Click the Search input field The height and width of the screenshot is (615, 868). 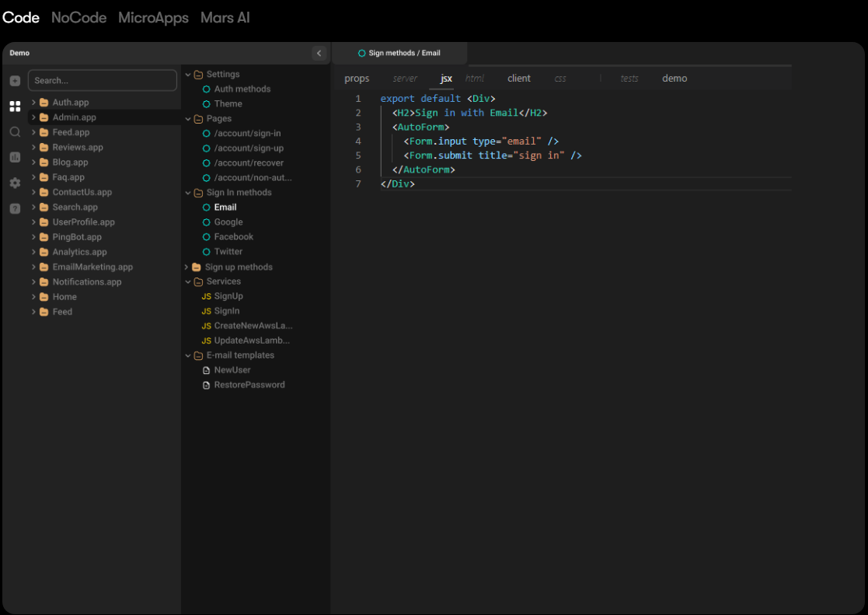(x=103, y=81)
